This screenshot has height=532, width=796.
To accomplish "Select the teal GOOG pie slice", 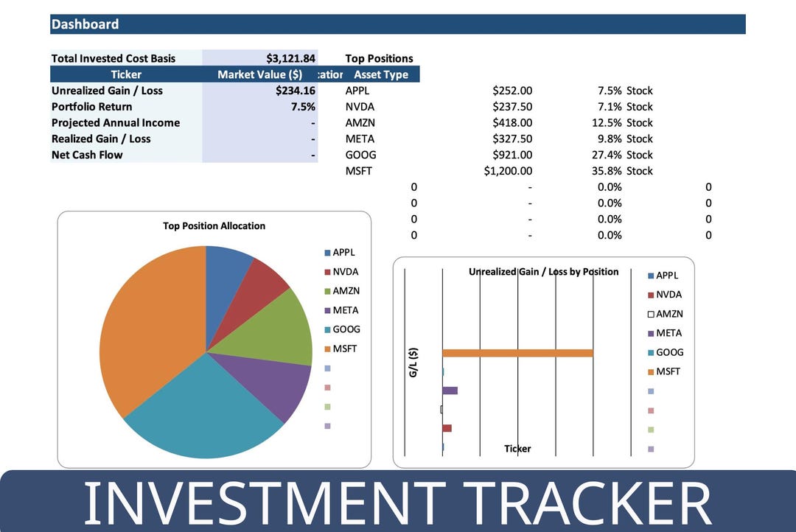I will (x=203, y=411).
